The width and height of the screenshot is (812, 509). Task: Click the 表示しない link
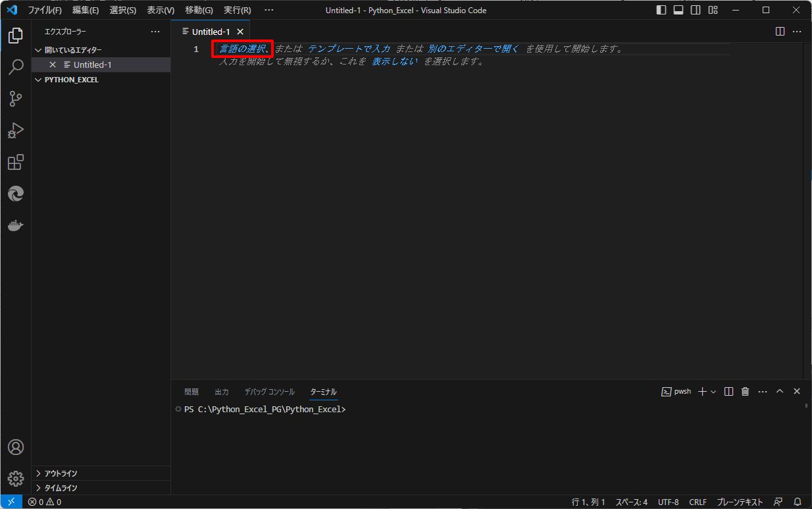395,61
